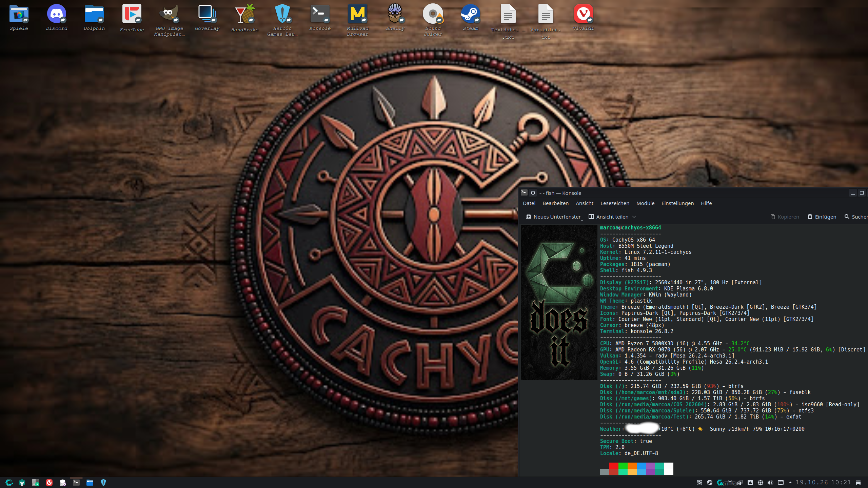
Task: Open the Dolphin desktop shortcut
Action: [94, 18]
